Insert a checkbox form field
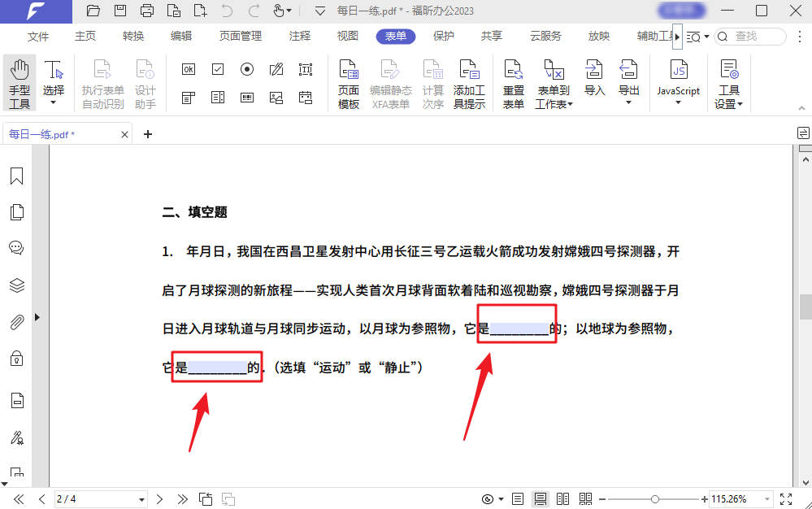 (217, 69)
